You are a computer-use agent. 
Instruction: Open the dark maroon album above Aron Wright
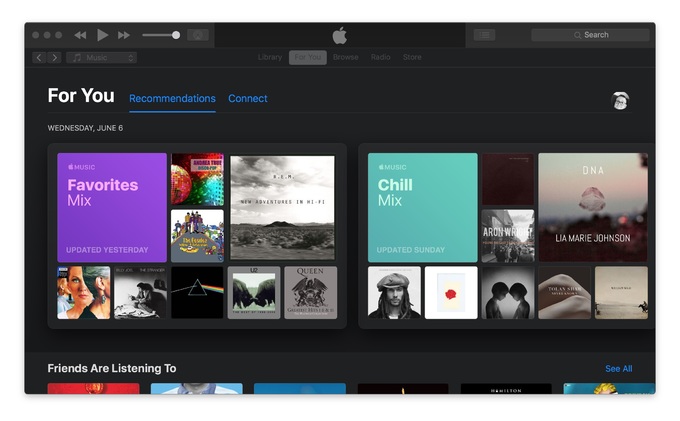pyautogui.click(x=508, y=179)
